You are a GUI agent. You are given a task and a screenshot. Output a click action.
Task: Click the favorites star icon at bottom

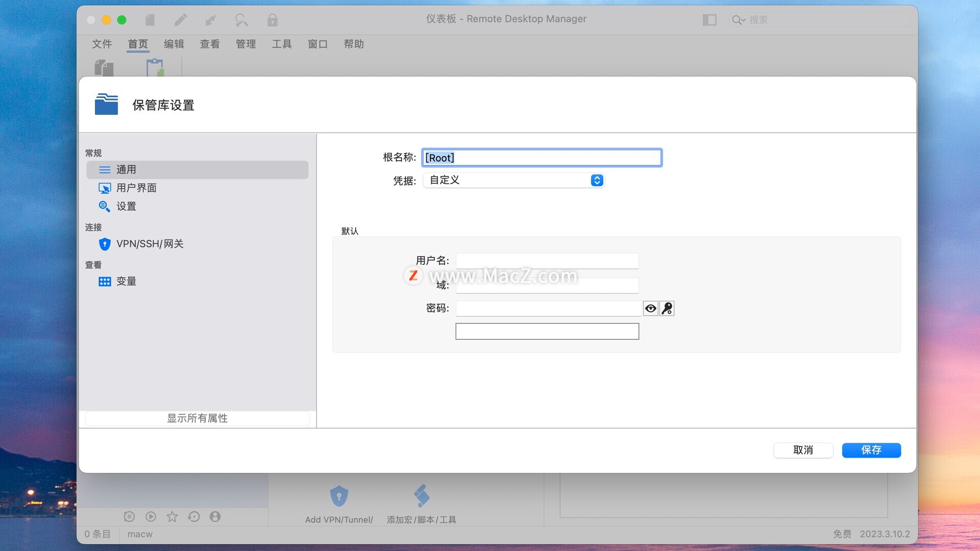coord(172,517)
